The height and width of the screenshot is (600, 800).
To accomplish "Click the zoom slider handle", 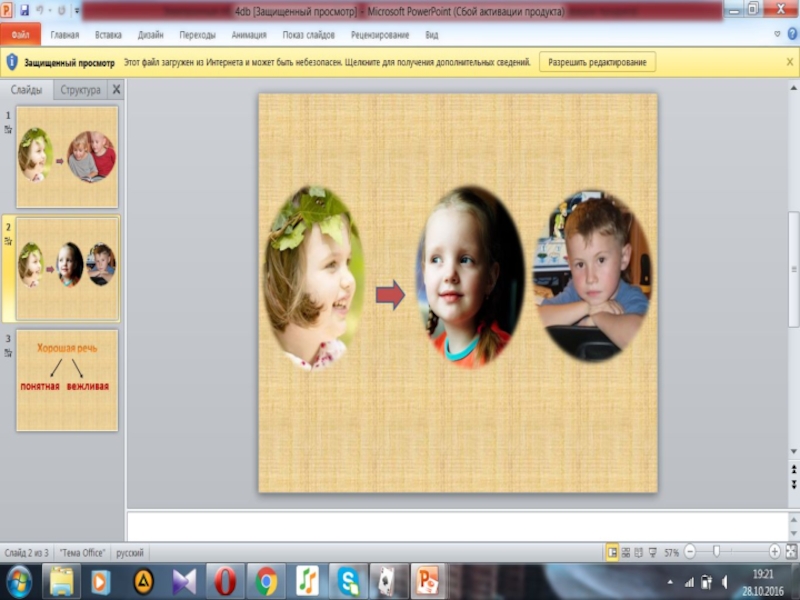I will coord(716,552).
